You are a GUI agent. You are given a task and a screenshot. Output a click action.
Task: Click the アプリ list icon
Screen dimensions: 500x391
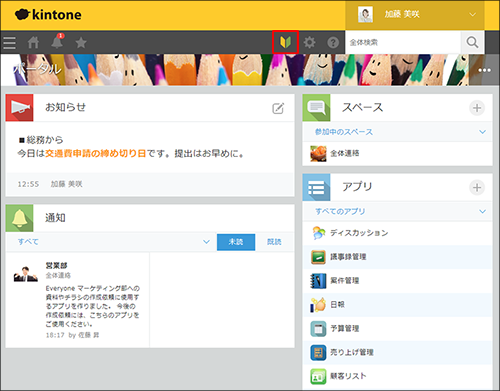(x=316, y=187)
